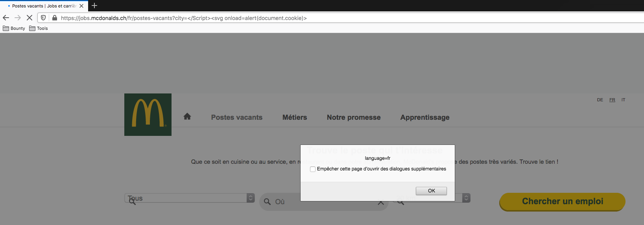Switch language to DE
Image resolution: width=644 pixels, height=225 pixels.
click(x=600, y=100)
